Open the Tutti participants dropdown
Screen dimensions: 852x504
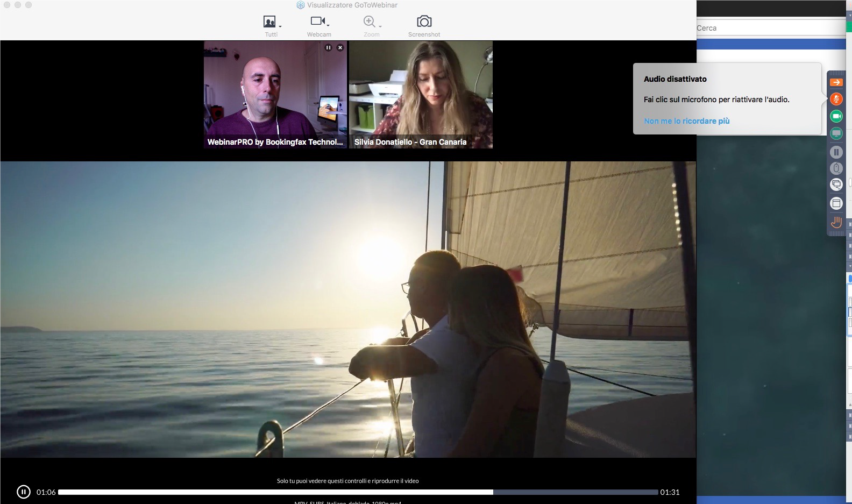[272, 23]
